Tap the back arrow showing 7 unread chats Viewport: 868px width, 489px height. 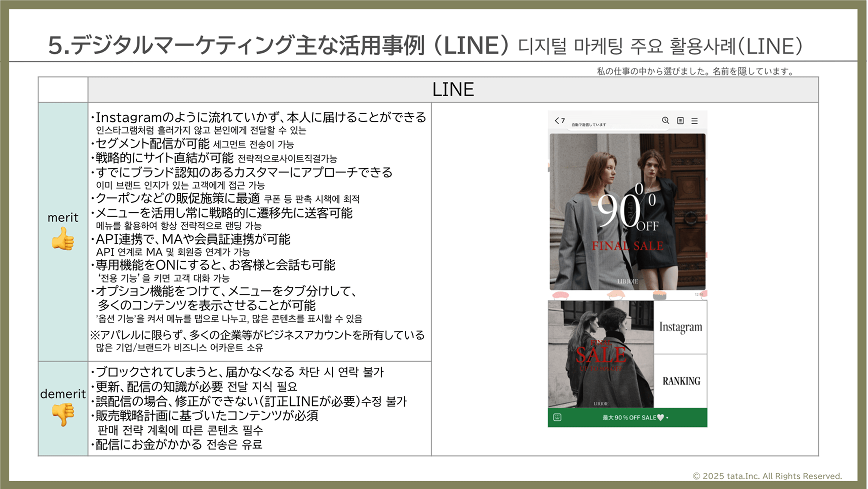(558, 121)
